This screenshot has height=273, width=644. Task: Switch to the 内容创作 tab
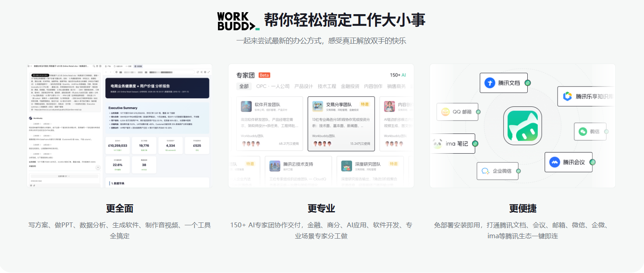373,86
